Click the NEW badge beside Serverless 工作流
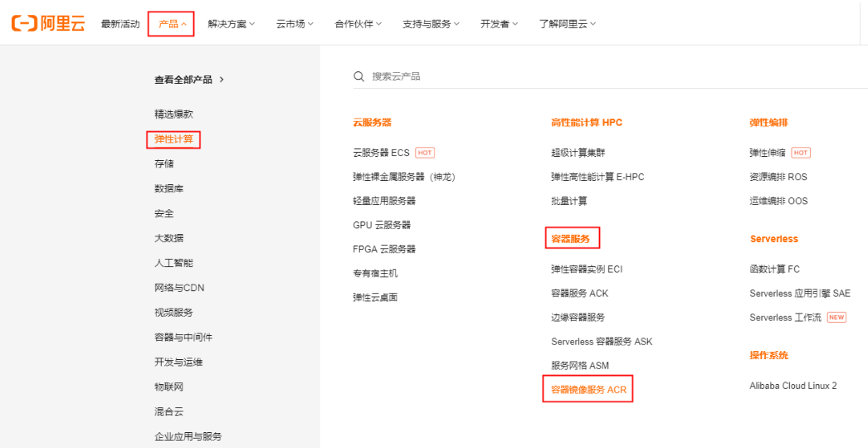This screenshot has width=868, height=448. click(x=836, y=317)
